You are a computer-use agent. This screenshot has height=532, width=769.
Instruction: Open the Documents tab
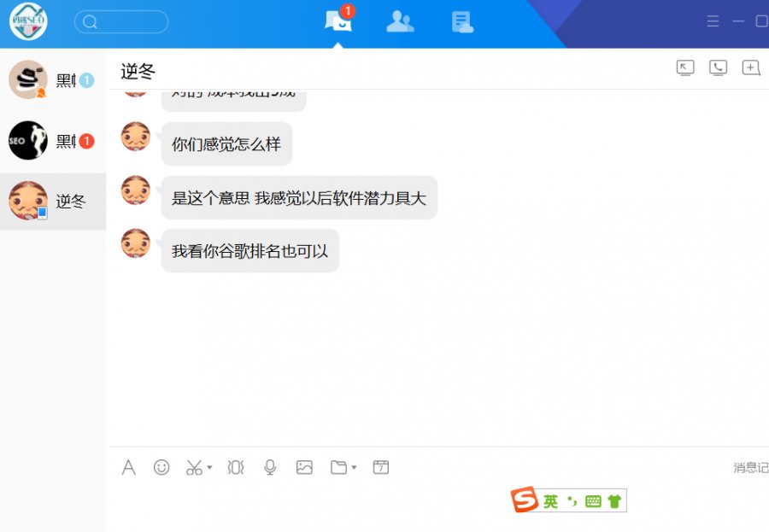tap(462, 22)
